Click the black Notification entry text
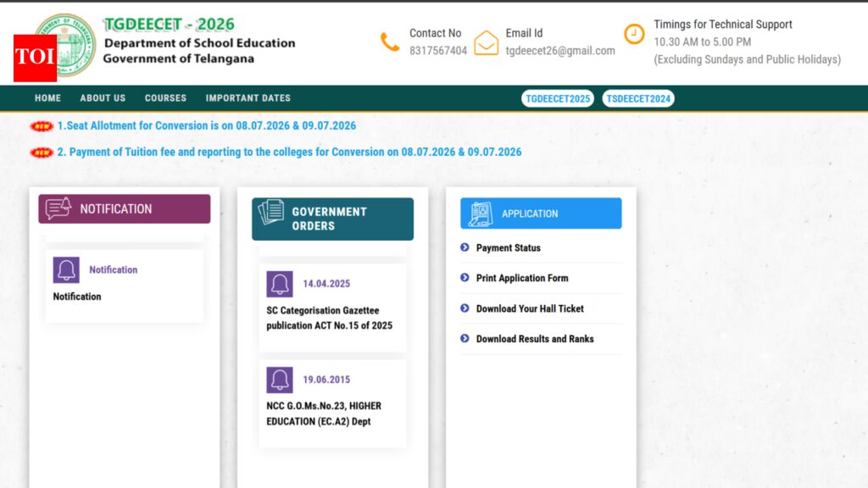868x488 pixels. [x=77, y=297]
